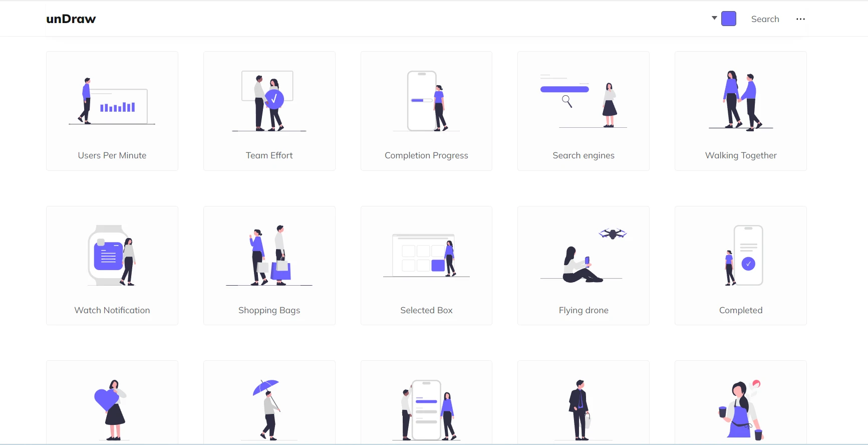Viewport: 868px width, 445px height.
Task: Click the 'Flying drone' caption
Action: (584, 310)
